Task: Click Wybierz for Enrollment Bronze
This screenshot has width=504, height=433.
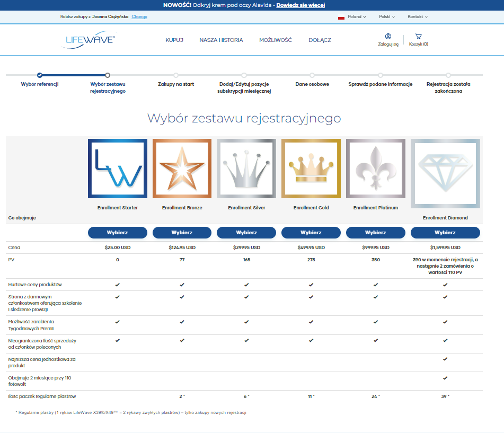Action: point(182,233)
